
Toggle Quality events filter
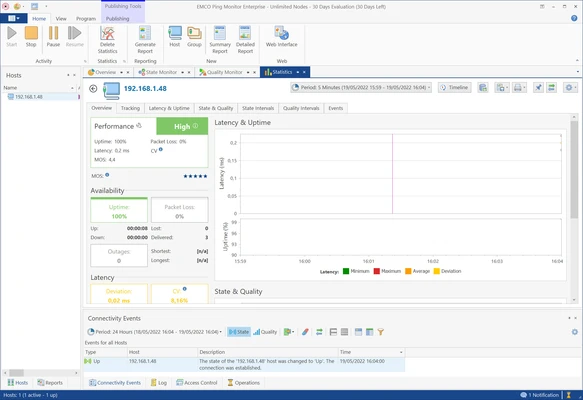265,332
